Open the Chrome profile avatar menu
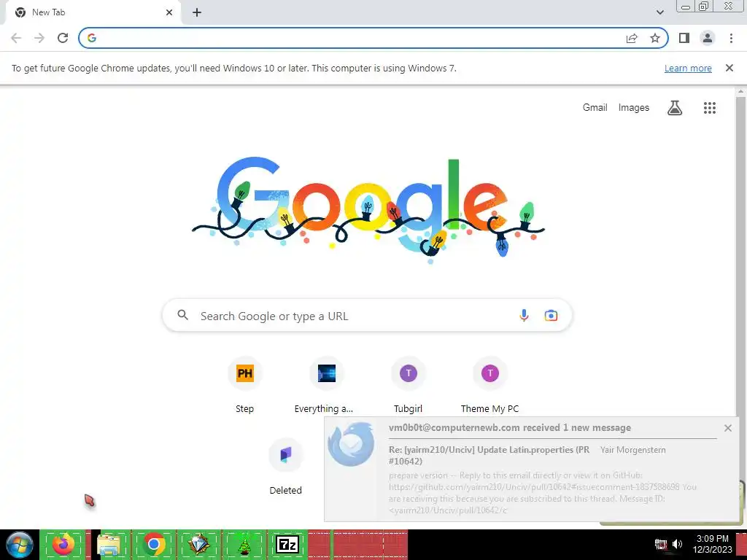 pyautogui.click(x=708, y=38)
